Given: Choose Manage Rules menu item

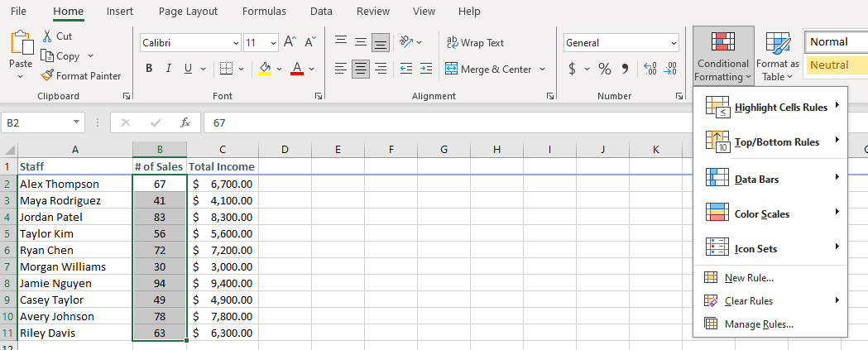Looking at the screenshot, I should pyautogui.click(x=770, y=324).
